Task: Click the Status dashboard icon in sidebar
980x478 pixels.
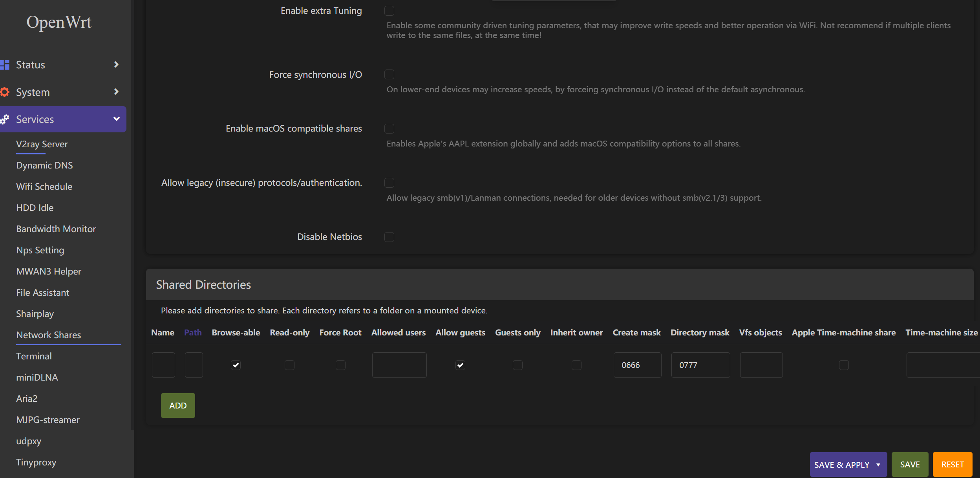Action: point(5,65)
